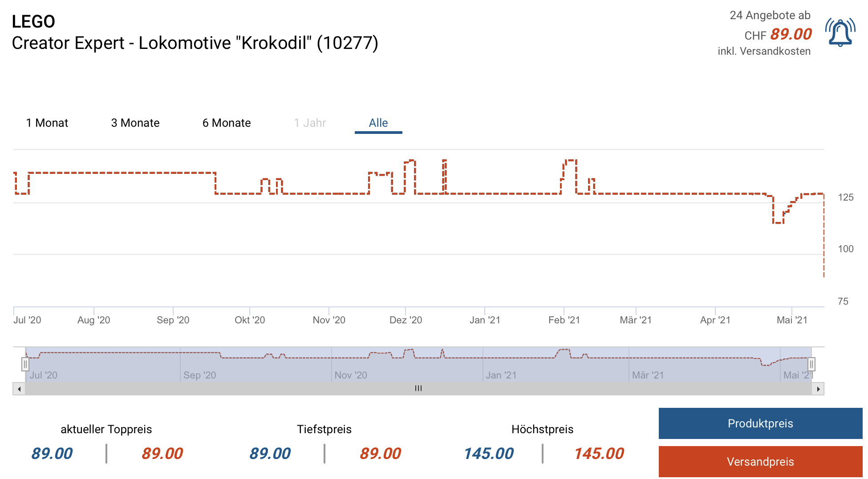Switch to the 3 Monate range

coord(135,123)
